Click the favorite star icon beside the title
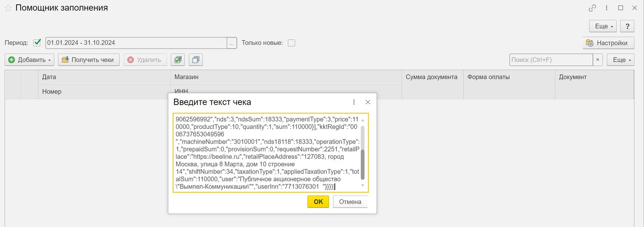The image size is (644, 227). click(8, 8)
